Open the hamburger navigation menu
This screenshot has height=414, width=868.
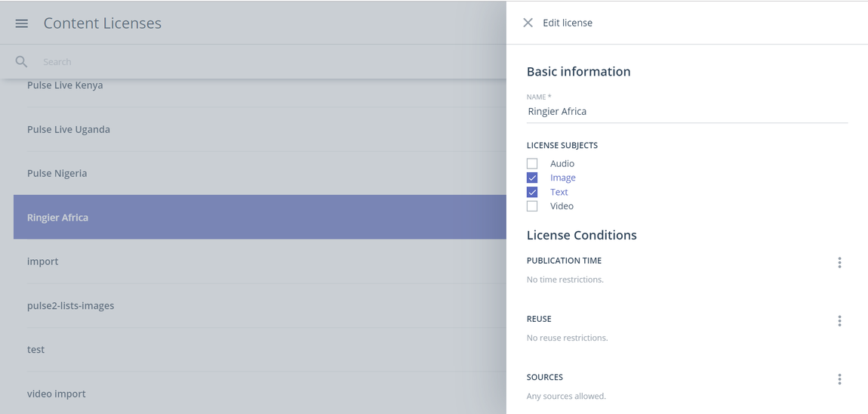click(22, 23)
